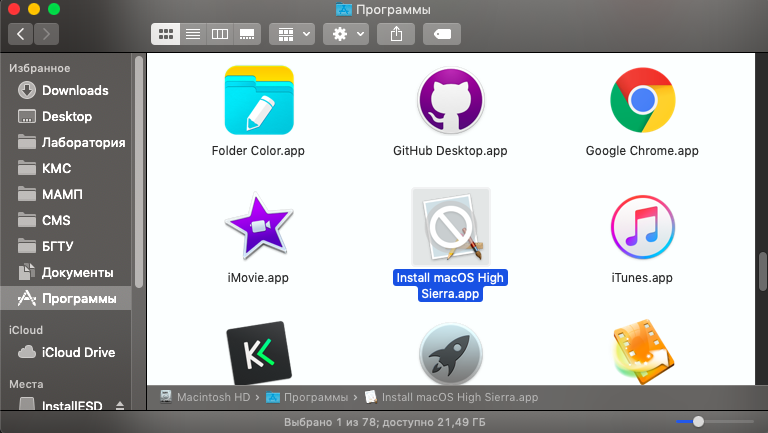Viewport: 768px width, 433px height.
Task: Select the Launchpad rocket app icon
Action: point(451,354)
